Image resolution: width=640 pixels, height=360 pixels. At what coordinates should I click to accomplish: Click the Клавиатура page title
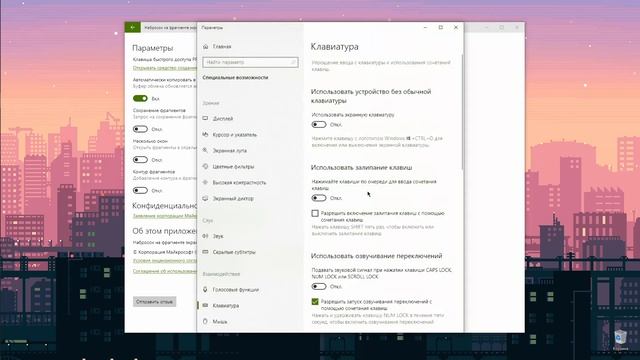[335, 47]
